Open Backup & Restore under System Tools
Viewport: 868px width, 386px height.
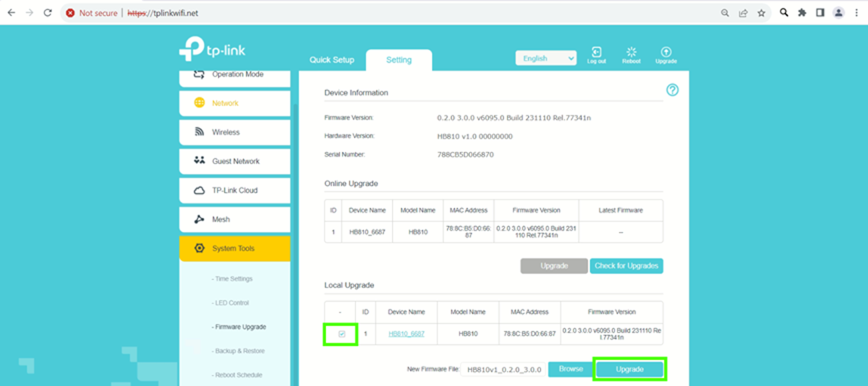(238, 351)
